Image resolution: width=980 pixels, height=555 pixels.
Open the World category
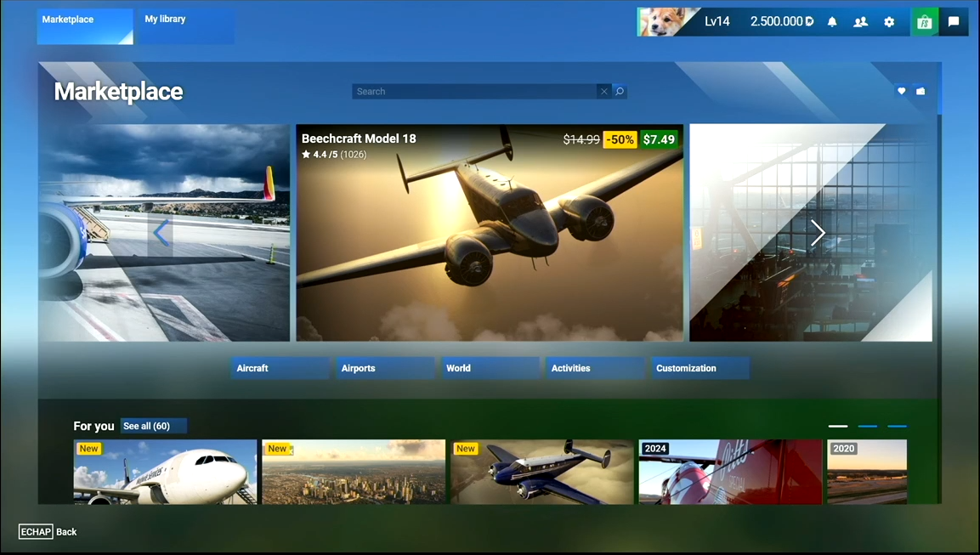[x=490, y=368]
